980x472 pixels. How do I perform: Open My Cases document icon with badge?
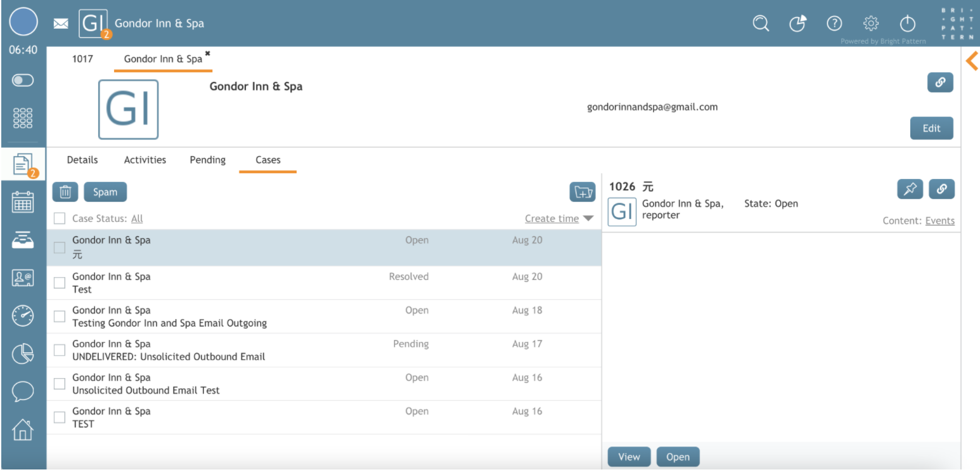tap(23, 166)
